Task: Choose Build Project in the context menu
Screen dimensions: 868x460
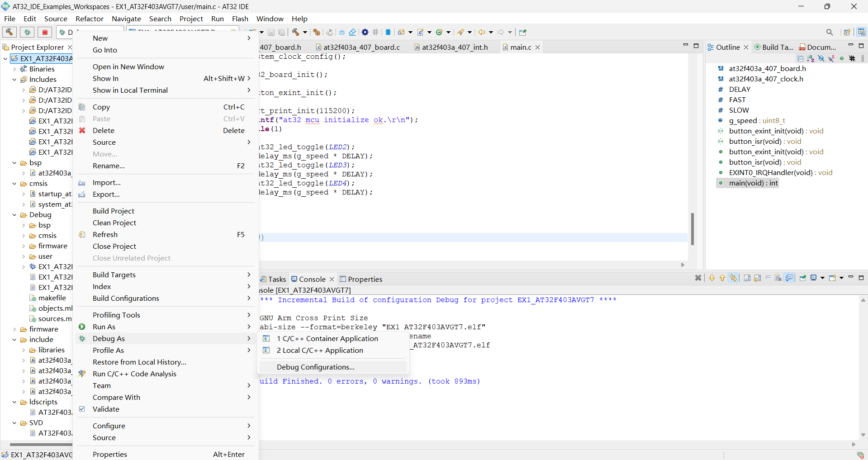Action: (165, 211)
